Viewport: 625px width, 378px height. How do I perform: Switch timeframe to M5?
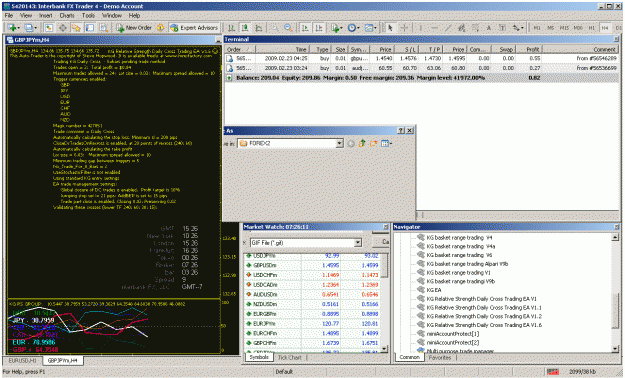pos(550,28)
